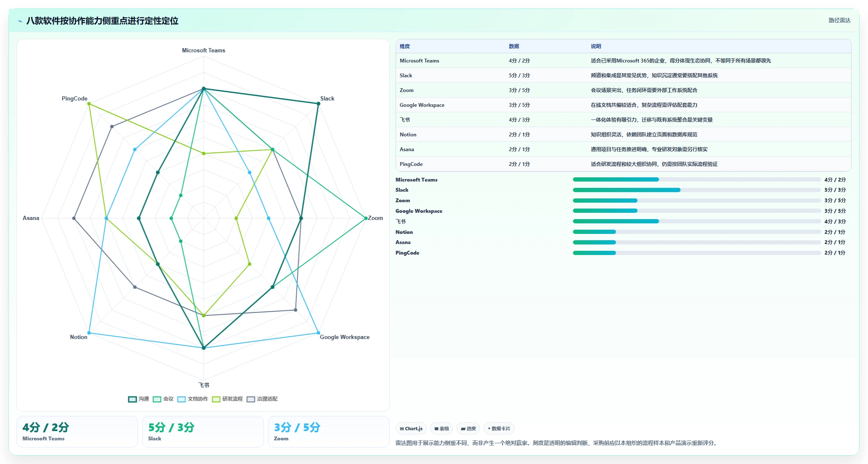868x464 pixels.
Task: Open the Zoom 3分 / 5分 data card
Action: click(329, 431)
